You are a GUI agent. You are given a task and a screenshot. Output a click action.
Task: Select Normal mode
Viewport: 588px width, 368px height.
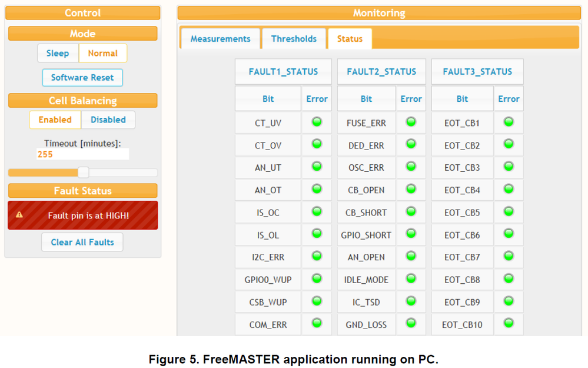pyautogui.click(x=103, y=53)
